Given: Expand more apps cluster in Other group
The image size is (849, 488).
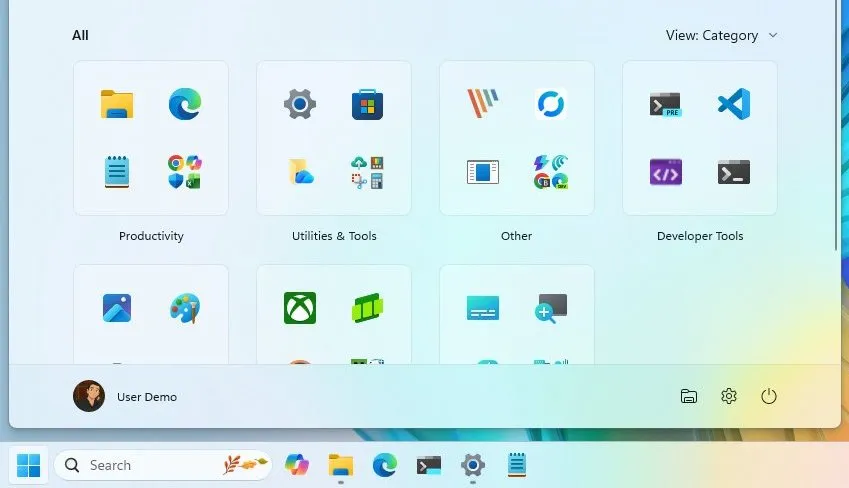Looking at the screenshot, I should point(551,172).
